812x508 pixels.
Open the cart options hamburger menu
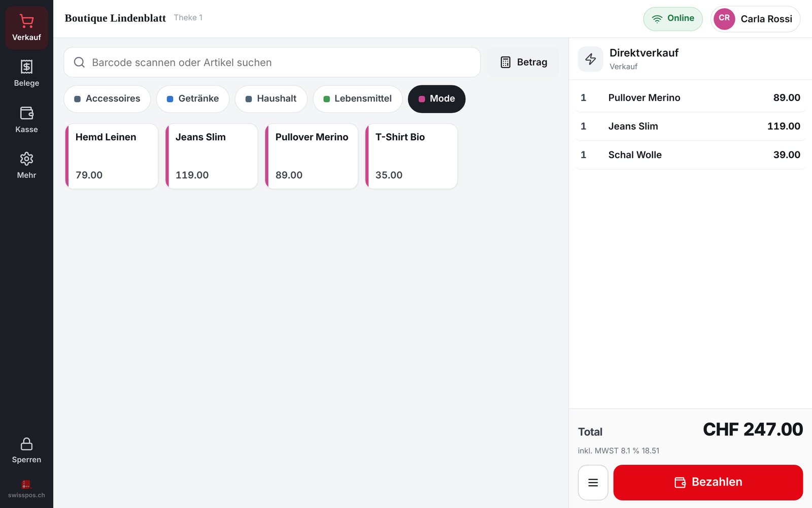click(x=593, y=483)
